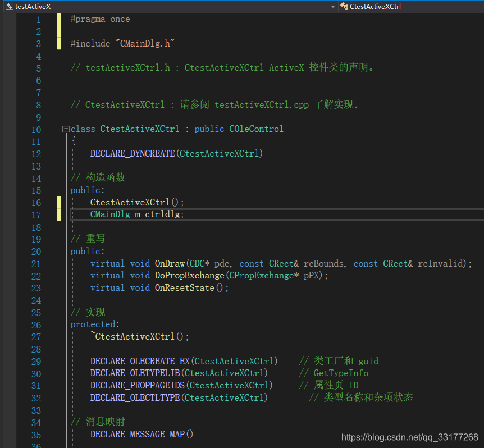The image size is (484, 448).
Task: Click the blog.csdn.net watermark URL
Action: coord(409,437)
